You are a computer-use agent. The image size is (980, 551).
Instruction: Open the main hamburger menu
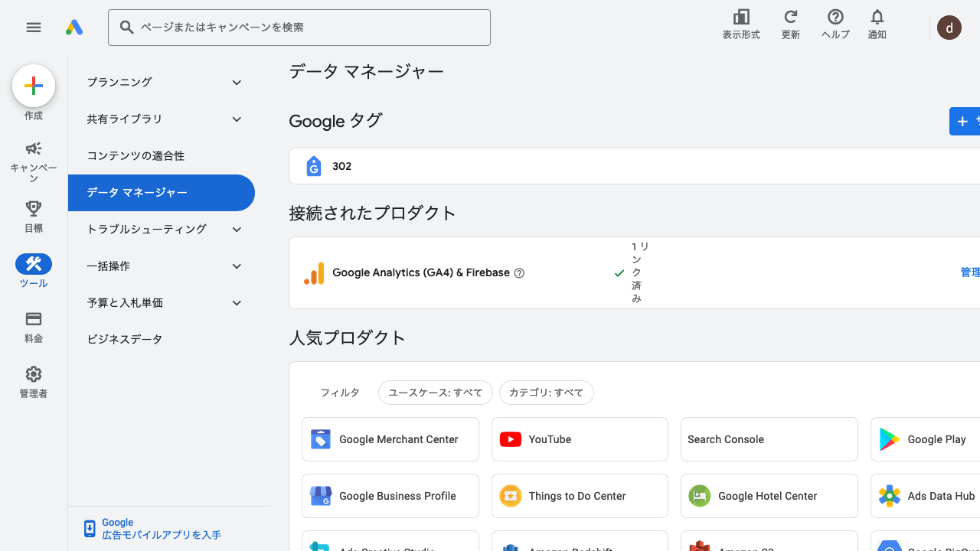[33, 28]
